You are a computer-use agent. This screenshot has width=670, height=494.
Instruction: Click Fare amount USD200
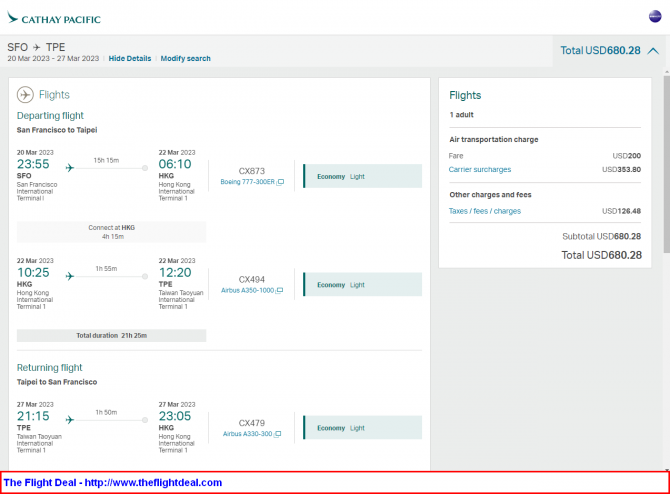tap(626, 156)
